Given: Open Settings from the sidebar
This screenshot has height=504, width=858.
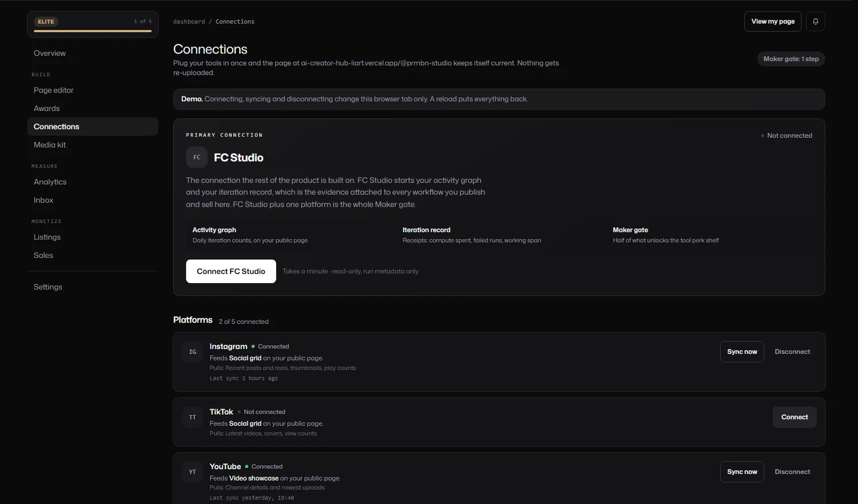Looking at the screenshot, I should point(93,287).
